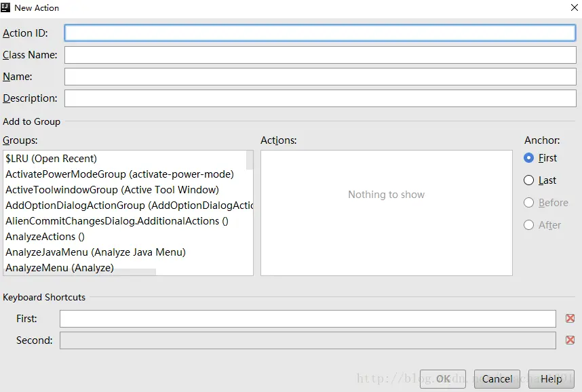Screen dimensions: 582x392
Task: Select the First anchor option
Action: 541,158
